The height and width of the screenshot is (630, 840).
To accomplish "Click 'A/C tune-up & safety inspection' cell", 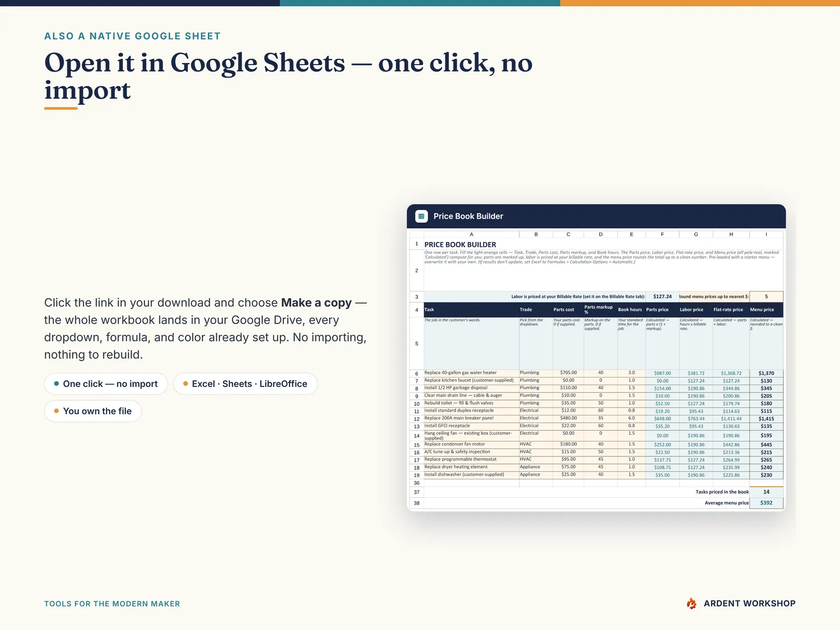I will 471,452.
